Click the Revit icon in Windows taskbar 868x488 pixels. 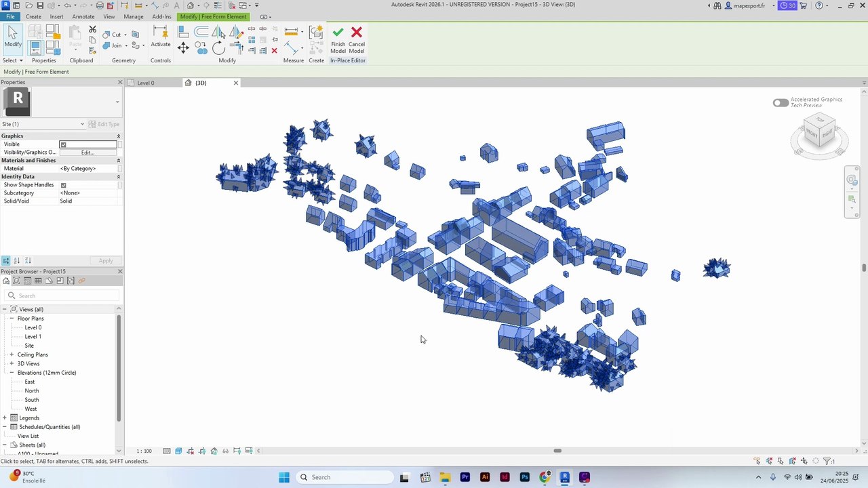point(565,477)
